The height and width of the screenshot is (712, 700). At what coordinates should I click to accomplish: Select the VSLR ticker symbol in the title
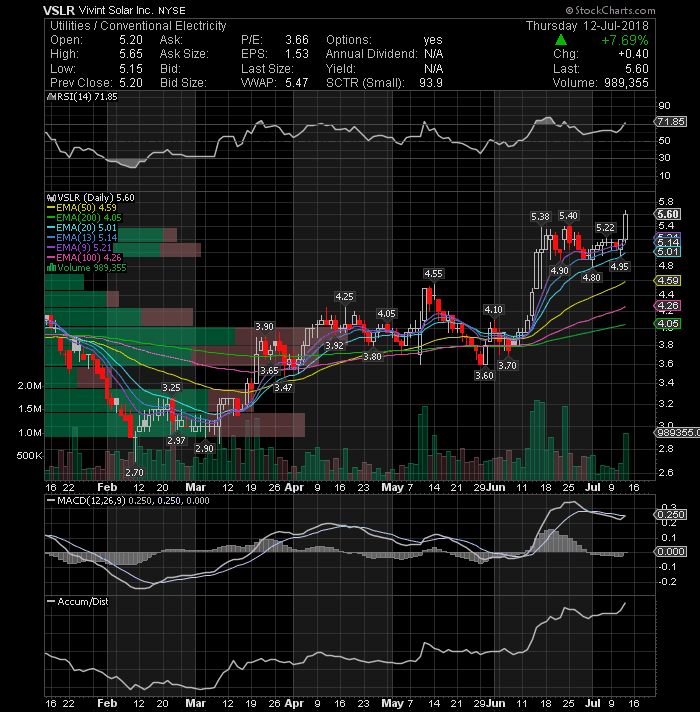[x=59, y=10]
